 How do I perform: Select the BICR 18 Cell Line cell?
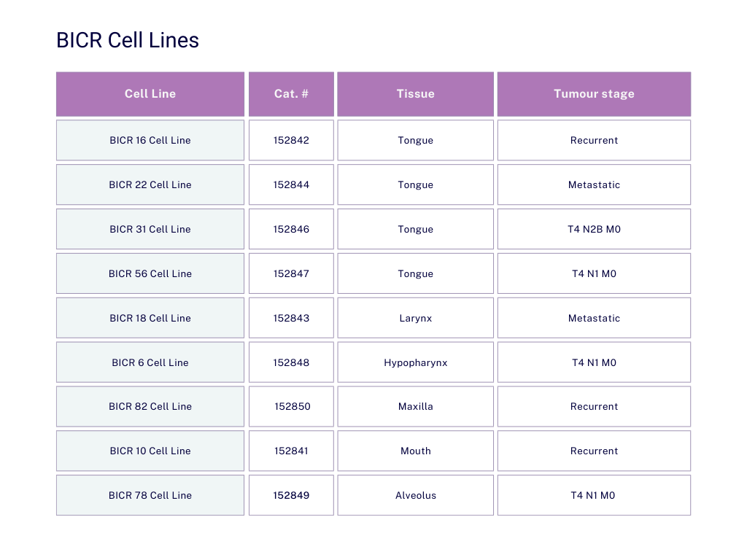[150, 318]
